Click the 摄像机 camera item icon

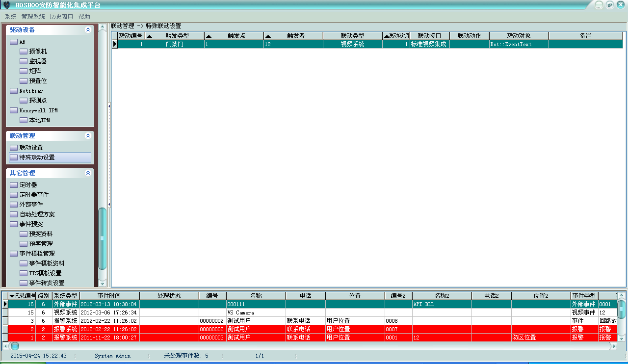[x=24, y=52]
